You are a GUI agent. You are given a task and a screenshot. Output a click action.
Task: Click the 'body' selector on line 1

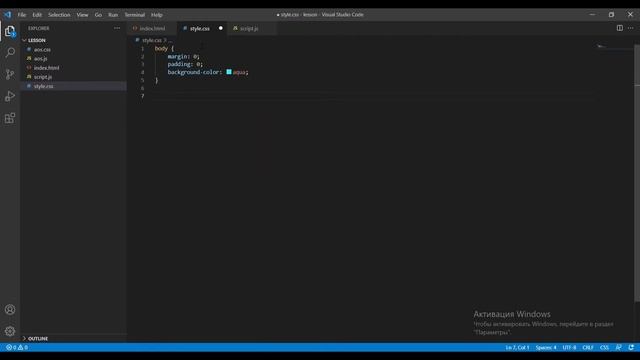click(161, 49)
